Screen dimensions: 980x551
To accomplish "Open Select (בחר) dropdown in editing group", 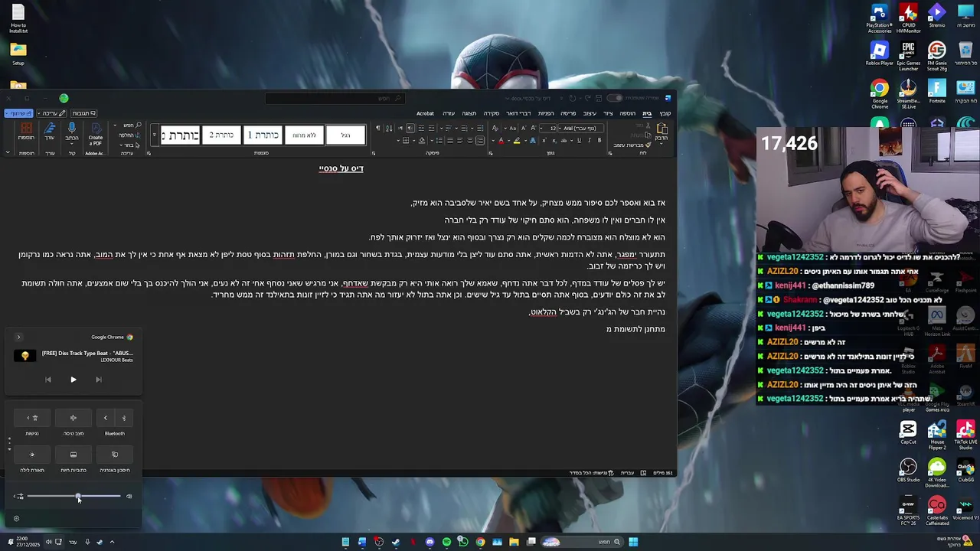I will [130, 145].
